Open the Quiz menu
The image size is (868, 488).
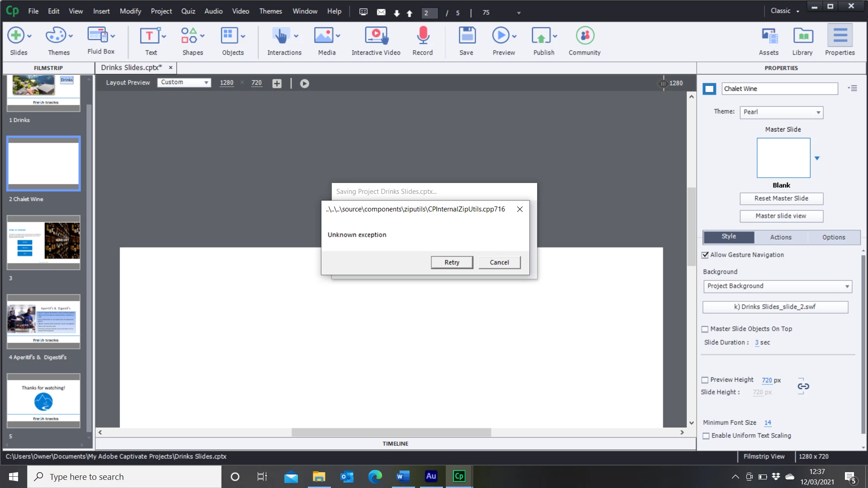click(x=188, y=11)
